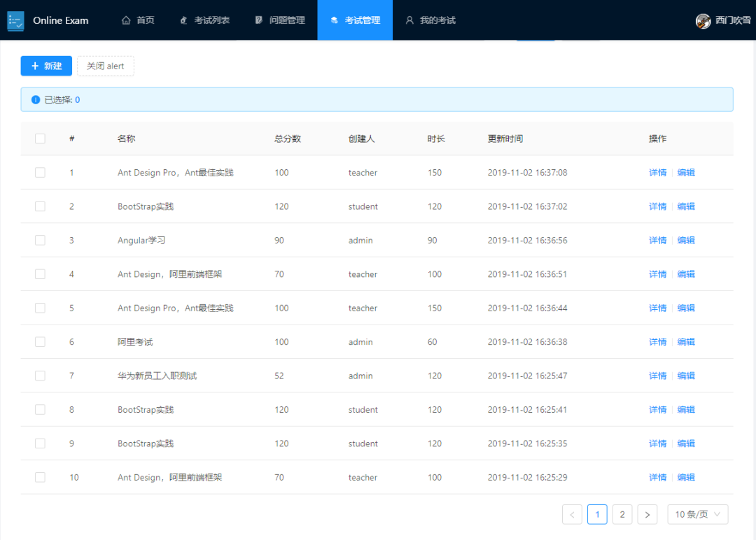Click 编辑 link for row 10

(686, 477)
